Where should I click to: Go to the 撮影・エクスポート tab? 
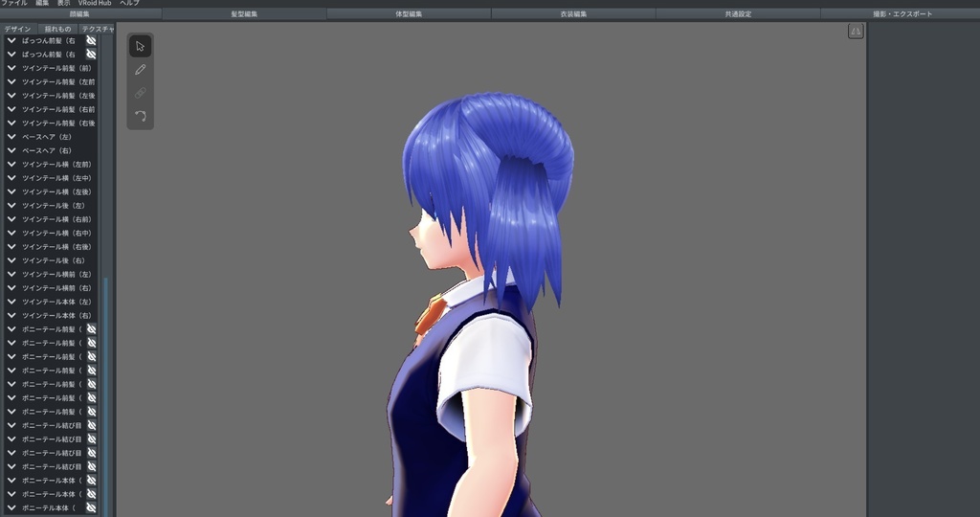[x=902, y=13]
